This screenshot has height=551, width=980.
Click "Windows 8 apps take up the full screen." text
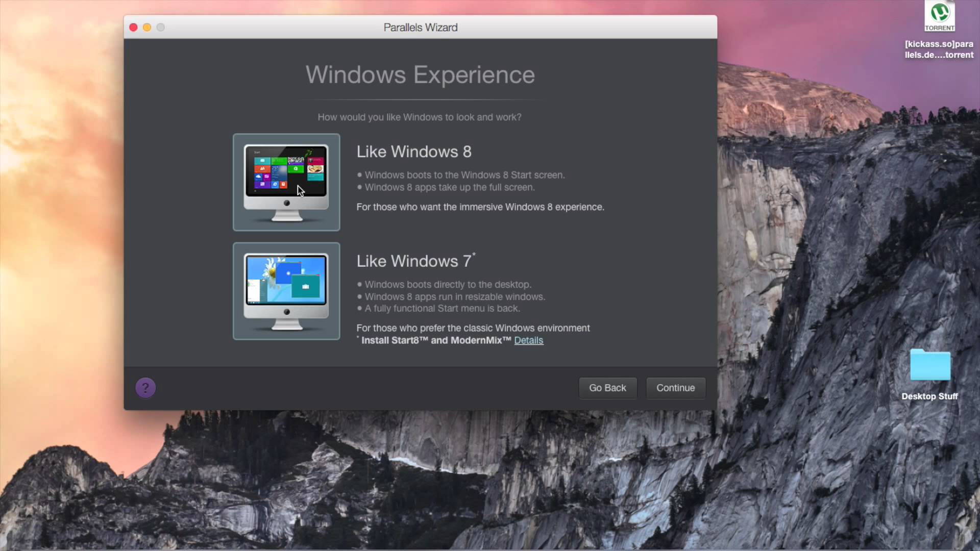pyautogui.click(x=450, y=187)
